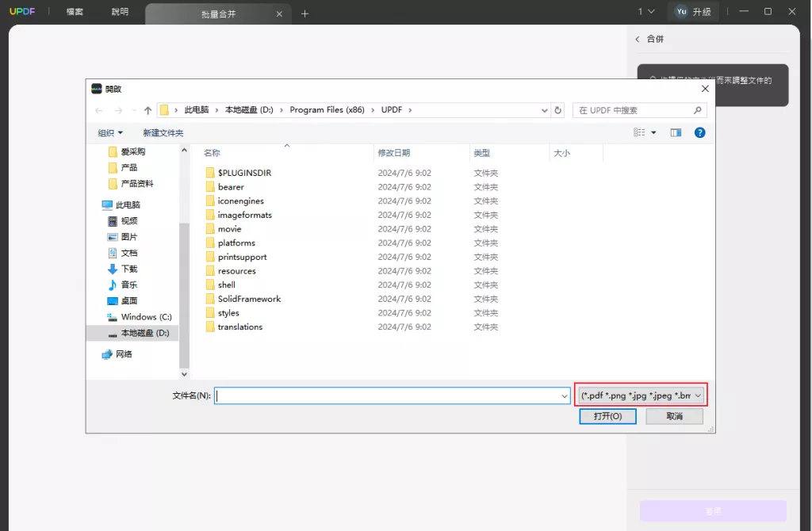Go back from the 合併 panel
This screenshot has width=812, height=531.
click(x=638, y=39)
